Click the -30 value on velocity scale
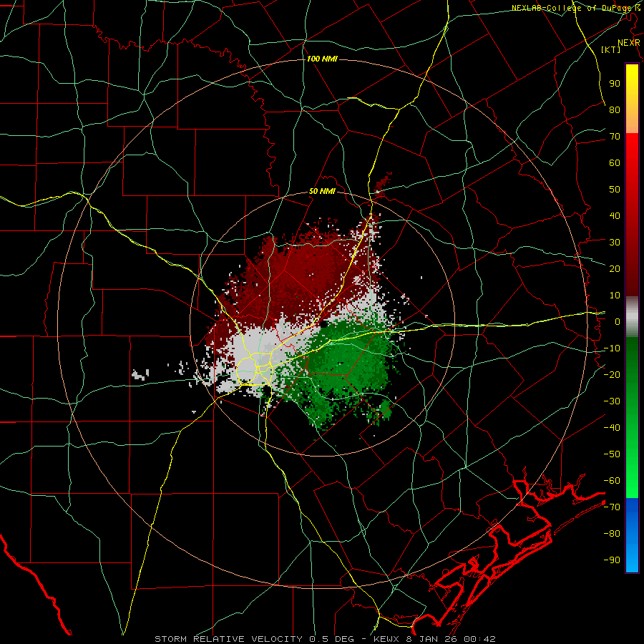This screenshot has height=644, width=644. (612, 401)
